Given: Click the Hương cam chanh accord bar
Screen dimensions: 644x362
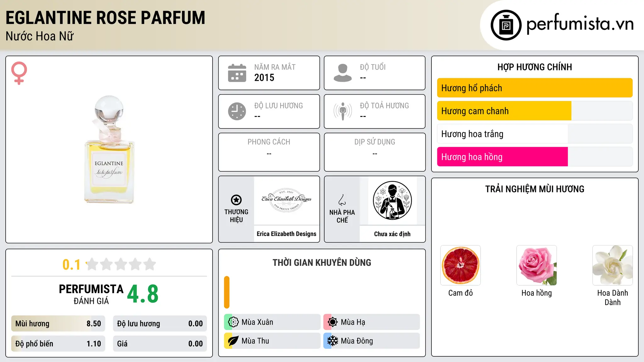Looking at the screenshot, I should 535,111.
